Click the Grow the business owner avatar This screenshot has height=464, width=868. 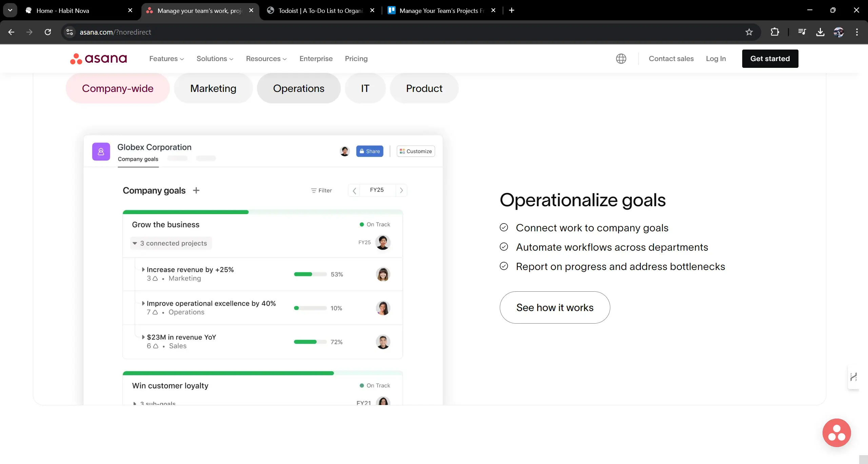tap(383, 243)
